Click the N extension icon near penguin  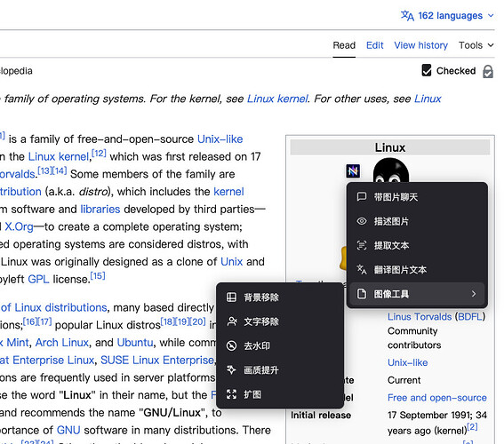[353, 170]
